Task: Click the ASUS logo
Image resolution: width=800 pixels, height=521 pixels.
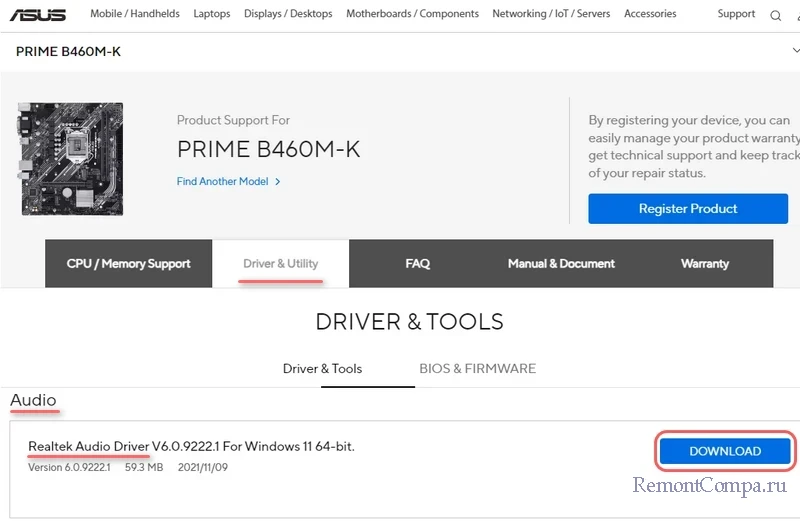Action: [x=38, y=15]
